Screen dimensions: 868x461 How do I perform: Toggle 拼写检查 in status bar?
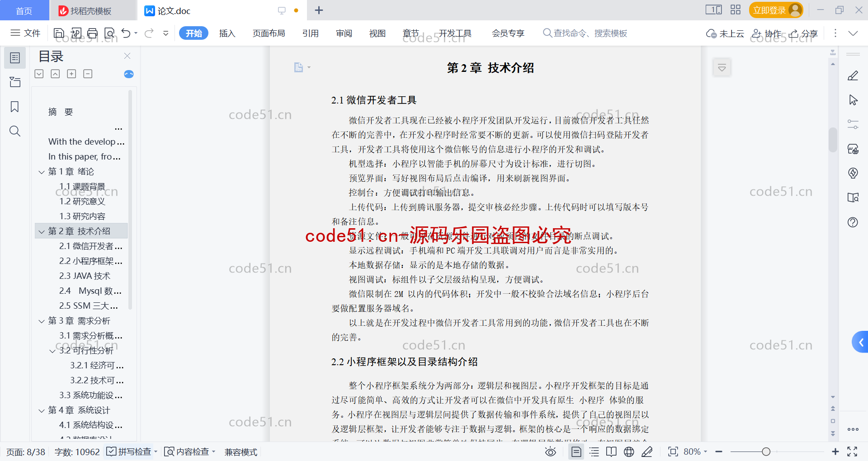128,452
